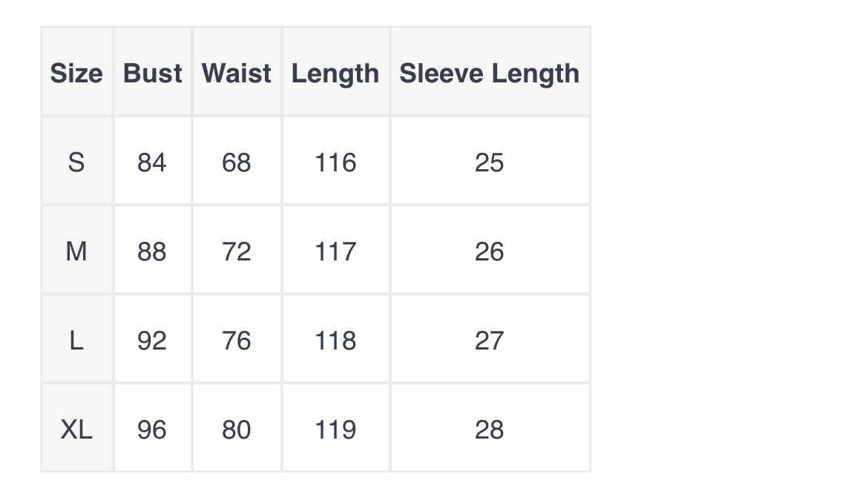Click the length value 116 cell
This screenshot has height=492, width=868.
[x=335, y=162]
